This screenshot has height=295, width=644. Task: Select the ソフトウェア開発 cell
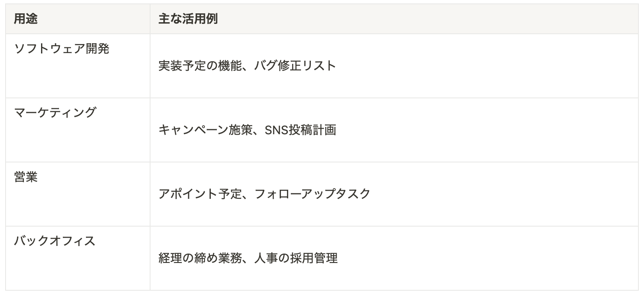[62, 49]
